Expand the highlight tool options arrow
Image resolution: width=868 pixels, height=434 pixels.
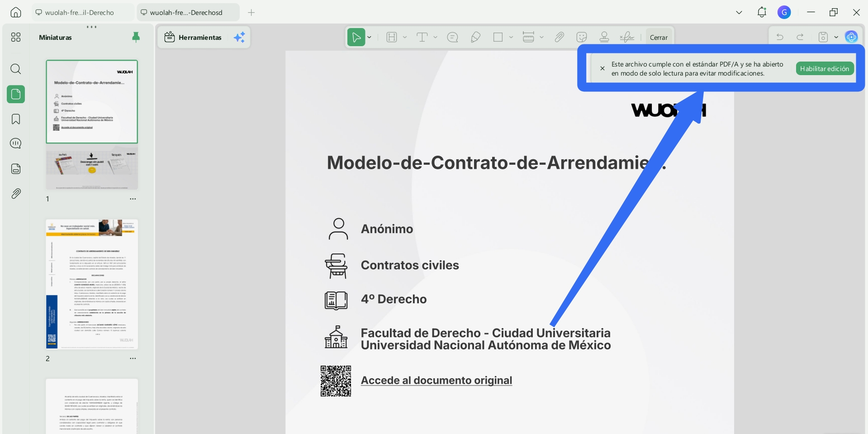pos(405,37)
